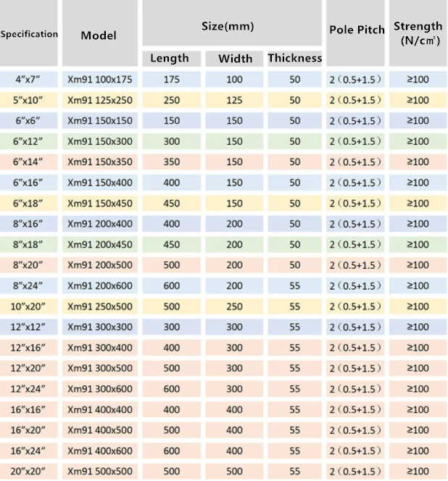Click the Pole Pitch column header

[x=357, y=30]
